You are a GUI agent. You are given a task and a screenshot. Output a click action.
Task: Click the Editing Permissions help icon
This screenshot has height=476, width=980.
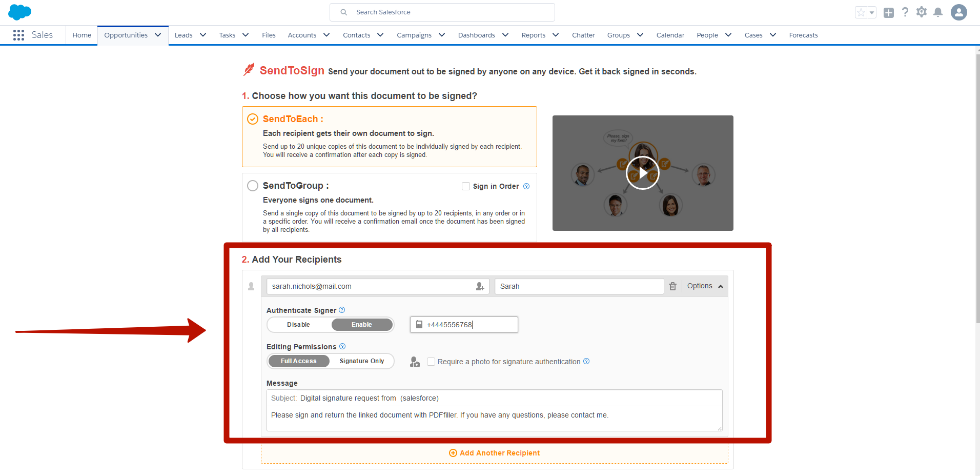pyautogui.click(x=342, y=346)
